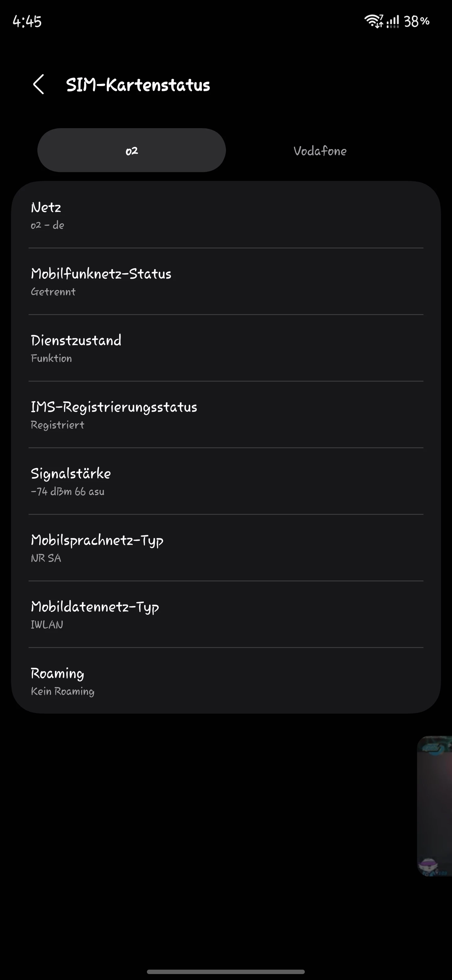Tap the back arrow beside SIM-Kartenstatus
This screenshot has height=980, width=452.
pyautogui.click(x=39, y=84)
